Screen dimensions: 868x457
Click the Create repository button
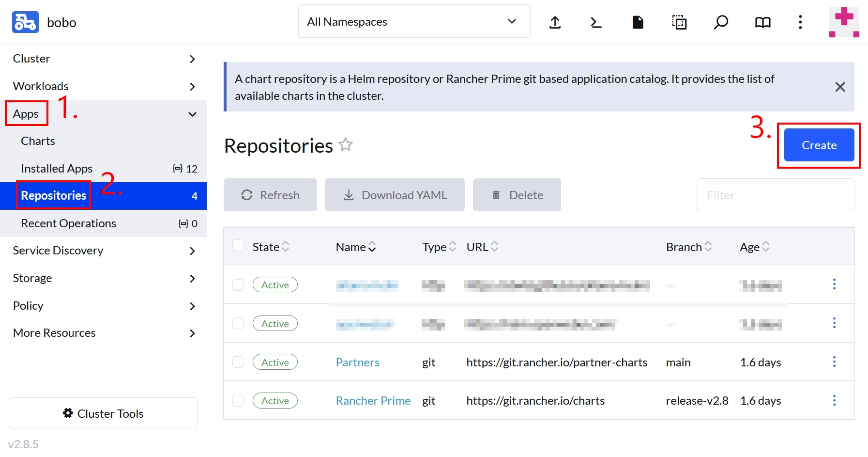(819, 145)
